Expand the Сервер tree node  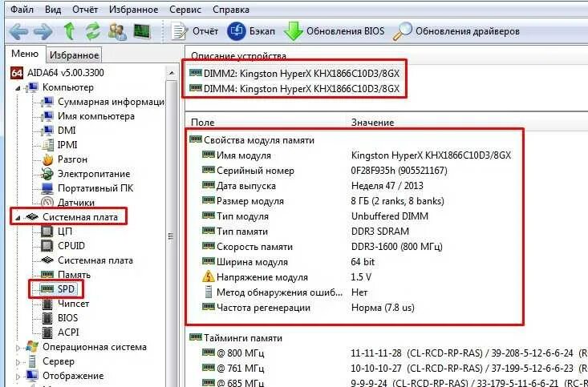pos(18,362)
